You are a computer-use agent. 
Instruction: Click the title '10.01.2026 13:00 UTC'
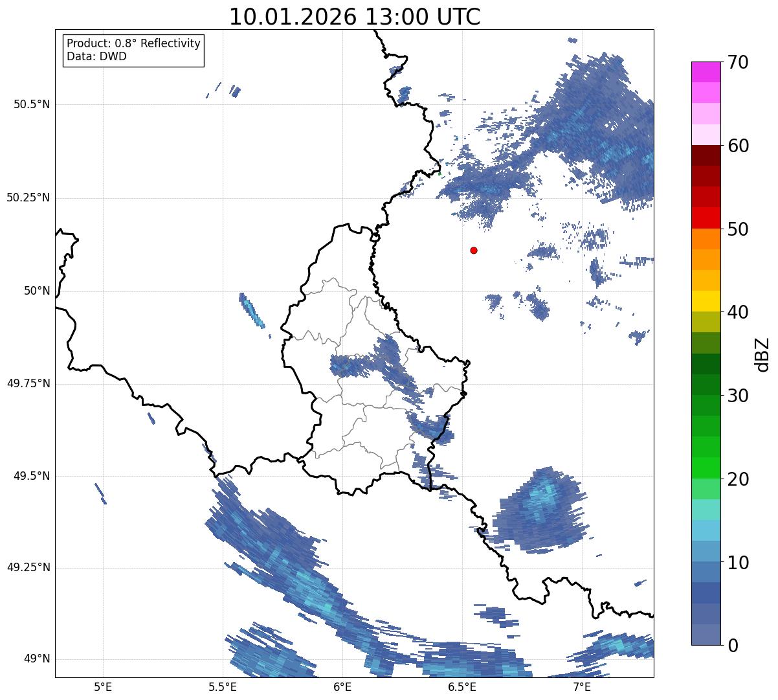tap(355, 17)
